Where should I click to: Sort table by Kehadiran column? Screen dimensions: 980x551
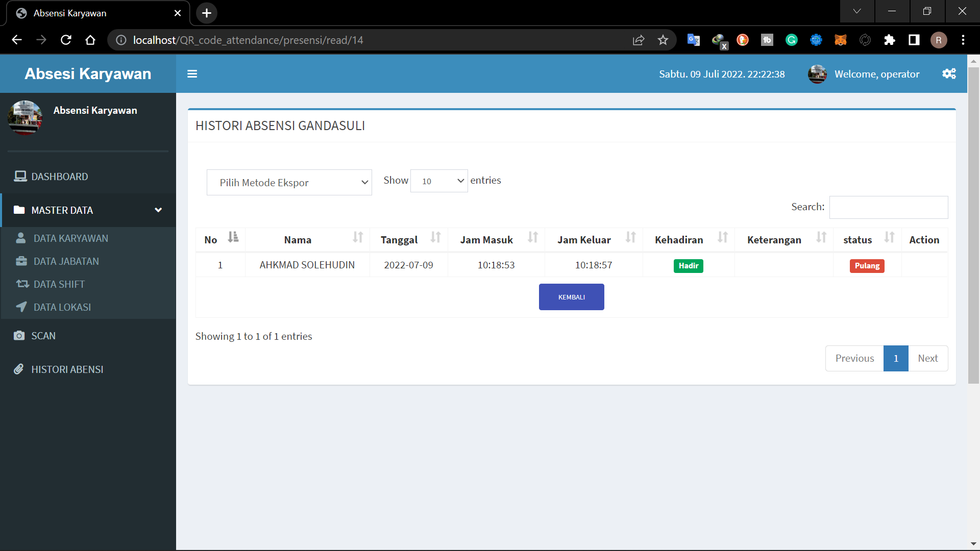(x=689, y=240)
